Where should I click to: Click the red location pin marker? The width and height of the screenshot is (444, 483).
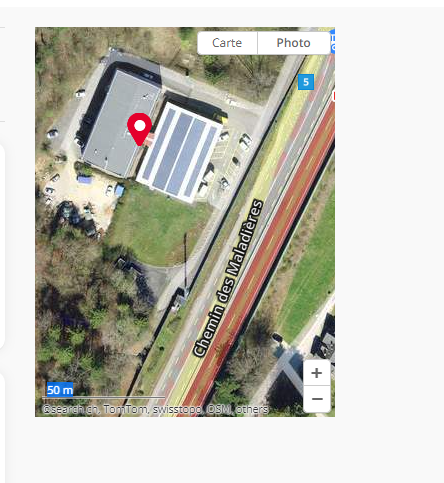pyautogui.click(x=140, y=129)
